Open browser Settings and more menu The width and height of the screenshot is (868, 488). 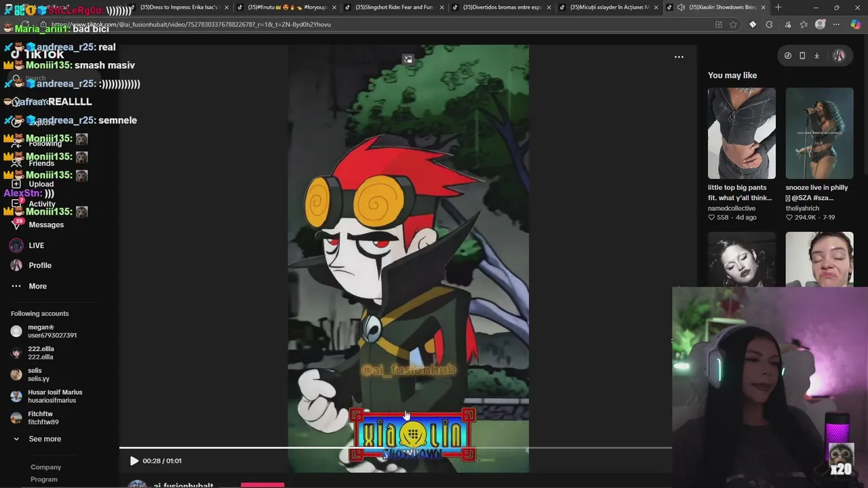pyautogui.click(x=836, y=24)
